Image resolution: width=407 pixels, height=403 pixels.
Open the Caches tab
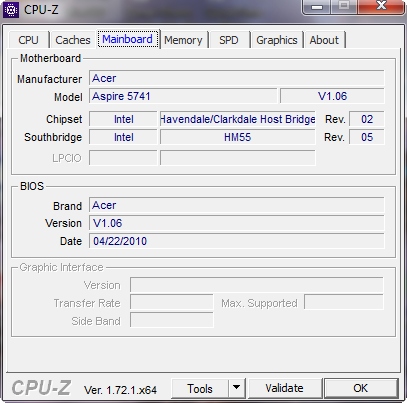pos(73,40)
